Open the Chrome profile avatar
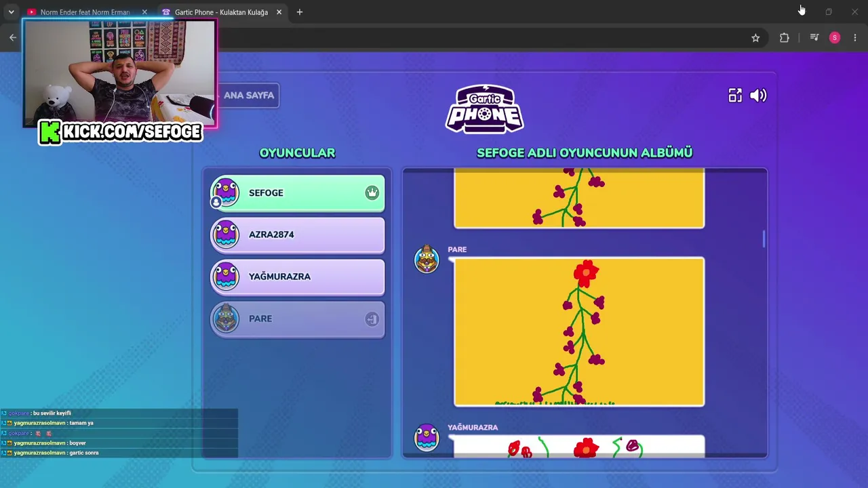Image resolution: width=868 pixels, height=488 pixels. (835, 38)
